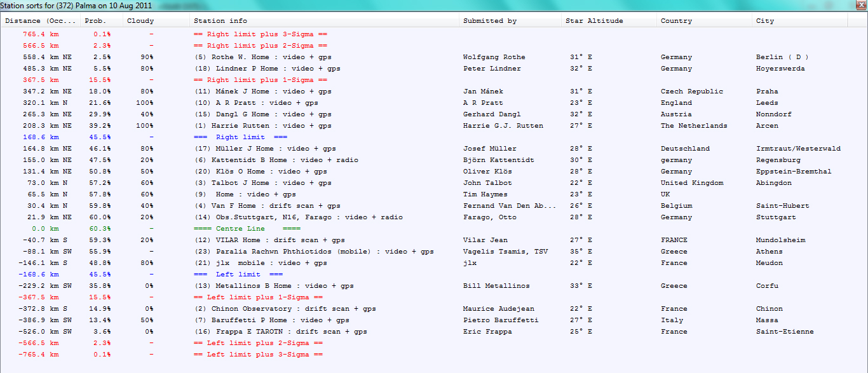
Task: Sort by the Distance column header
Action: coord(40,21)
